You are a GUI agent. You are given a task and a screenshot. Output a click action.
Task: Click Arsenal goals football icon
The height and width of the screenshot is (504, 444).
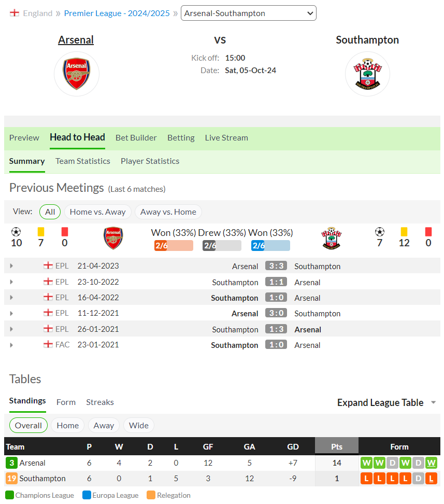[x=16, y=232]
